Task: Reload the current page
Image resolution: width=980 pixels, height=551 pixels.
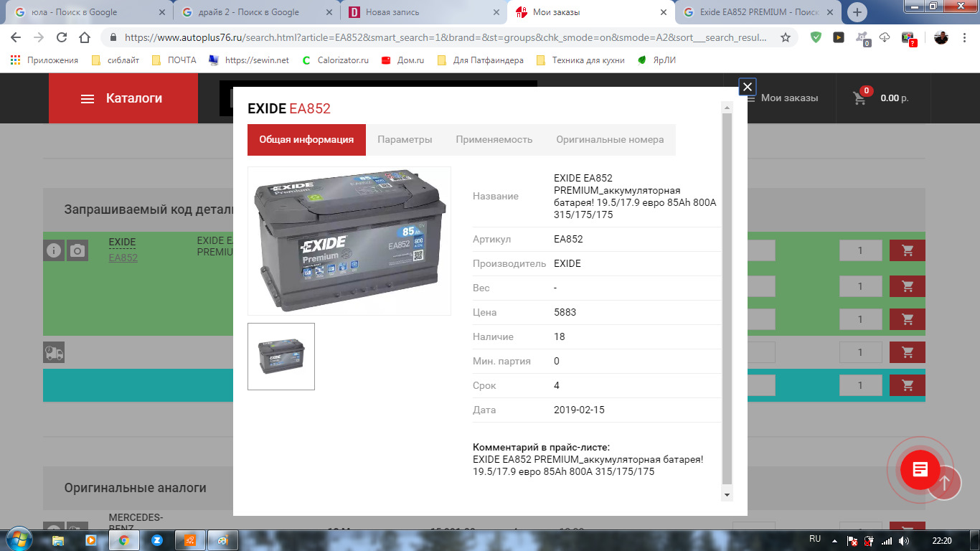Action: click(x=62, y=37)
